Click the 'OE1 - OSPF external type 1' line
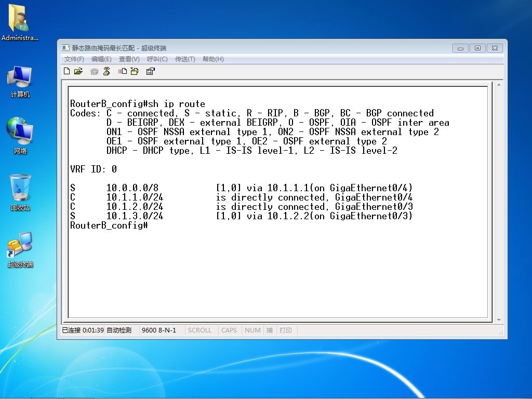The height and width of the screenshot is (399, 532). tap(247, 141)
